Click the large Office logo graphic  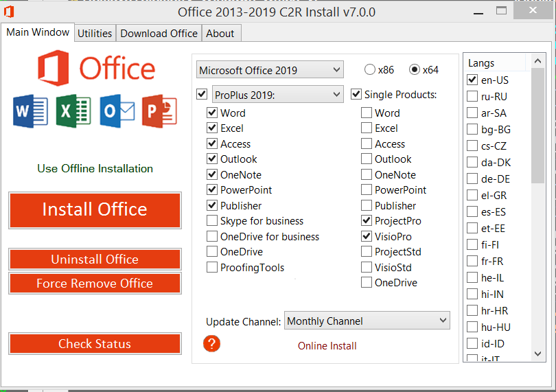point(96,68)
